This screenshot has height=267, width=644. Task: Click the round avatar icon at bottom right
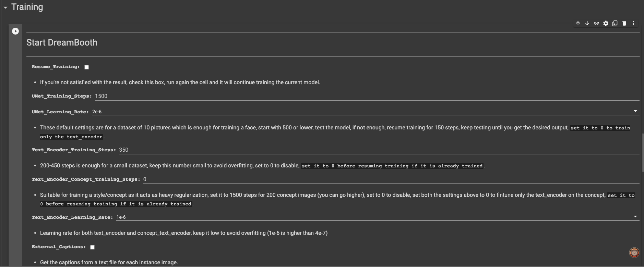point(634,253)
